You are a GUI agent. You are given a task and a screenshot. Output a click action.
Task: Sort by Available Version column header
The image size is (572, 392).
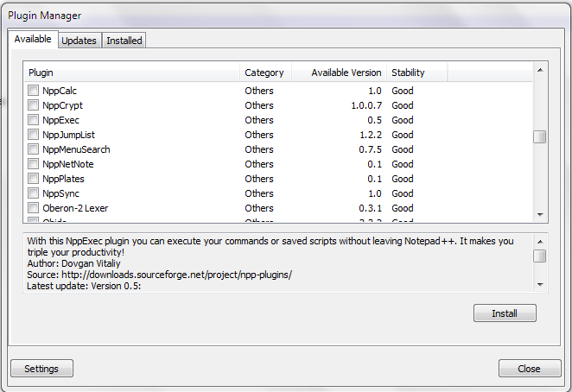tap(339, 73)
